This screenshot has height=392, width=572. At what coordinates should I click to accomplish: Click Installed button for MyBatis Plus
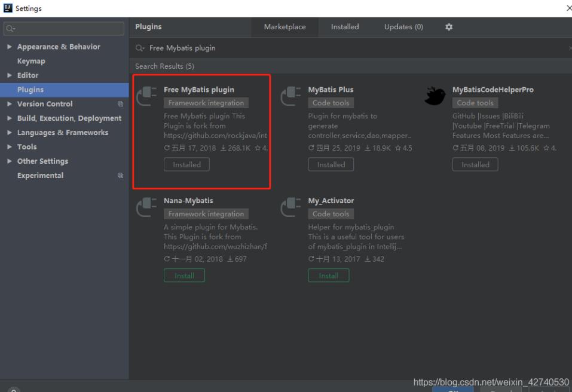tap(331, 164)
